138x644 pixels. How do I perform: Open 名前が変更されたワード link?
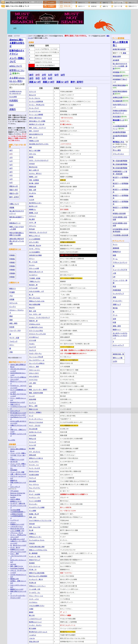(x=120, y=106)
